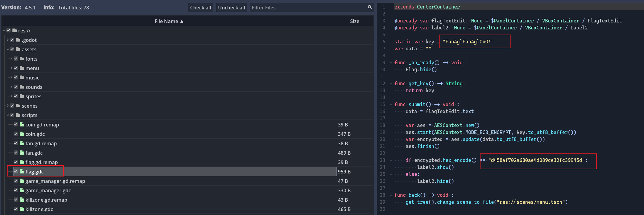Click the music folder icon
This screenshot has width=644, height=215.
click(22, 77)
